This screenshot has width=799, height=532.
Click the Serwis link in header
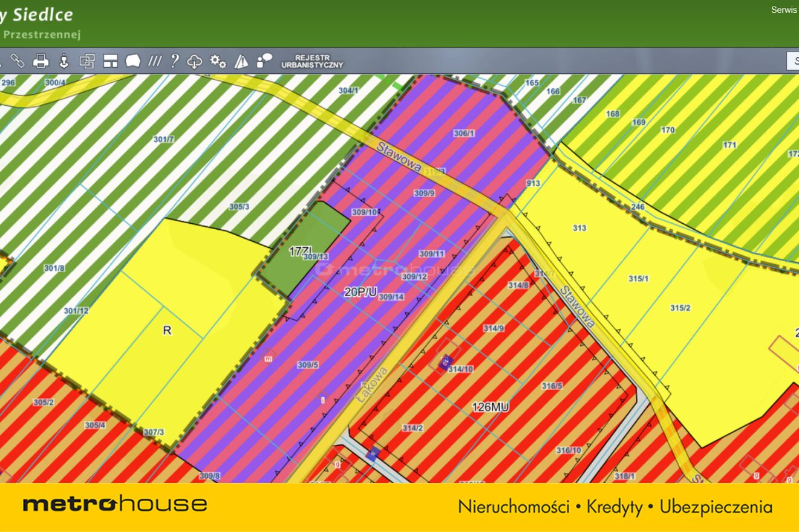784,10
